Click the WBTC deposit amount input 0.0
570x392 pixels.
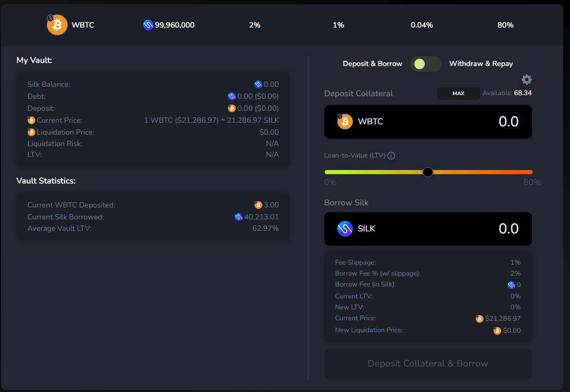point(508,122)
